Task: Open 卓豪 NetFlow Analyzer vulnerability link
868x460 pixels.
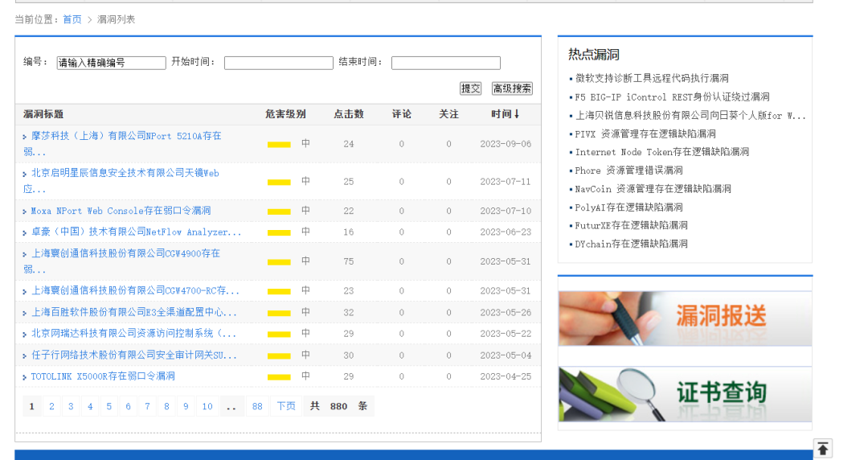Action: (x=136, y=232)
